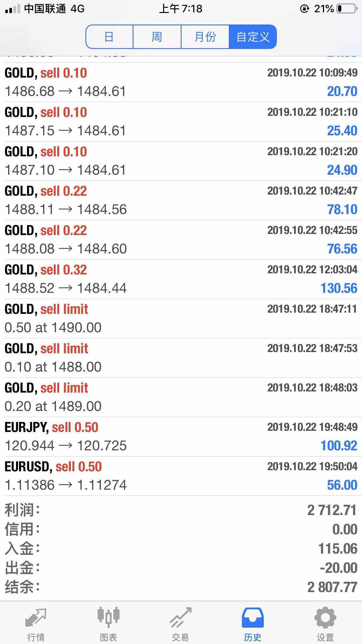Open the Settings (设置) gear icon

tap(325, 617)
